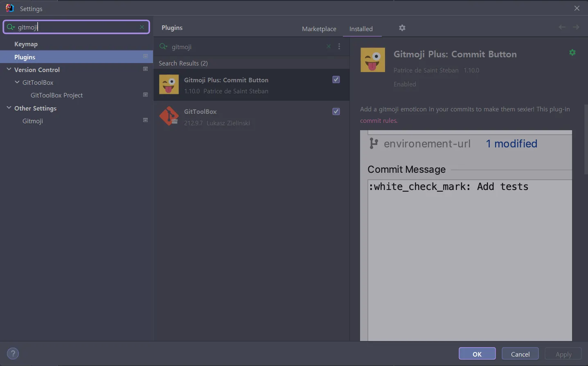Click the project marker beside GitToolBox Project
588x366 pixels.
pyautogui.click(x=145, y=95)
